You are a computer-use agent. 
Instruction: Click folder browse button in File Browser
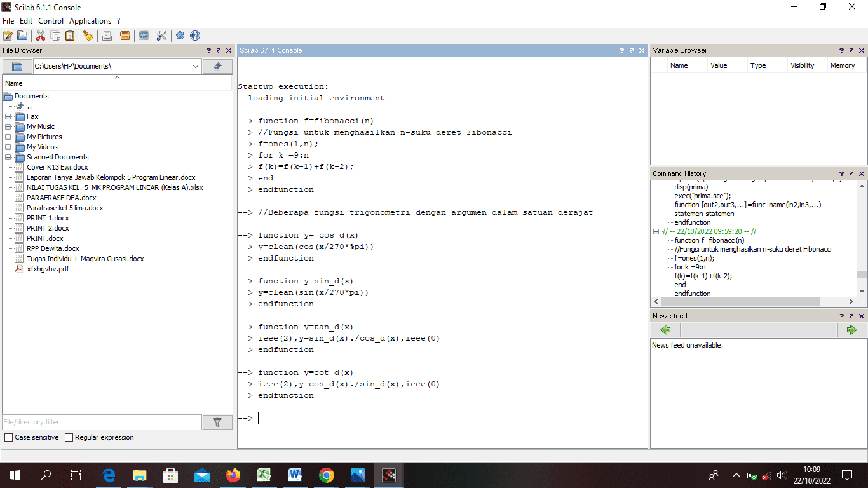point(17,66)
